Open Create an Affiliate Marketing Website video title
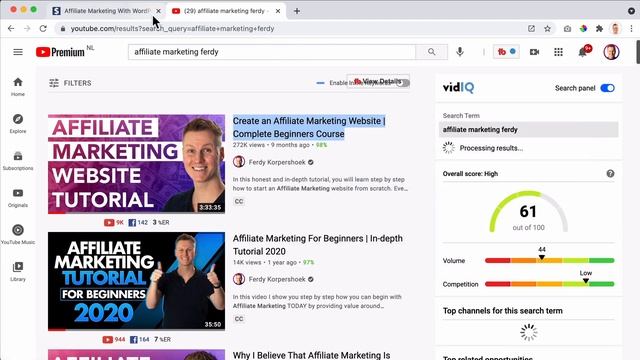Viewport: 640px width, 360px height. 309,127
